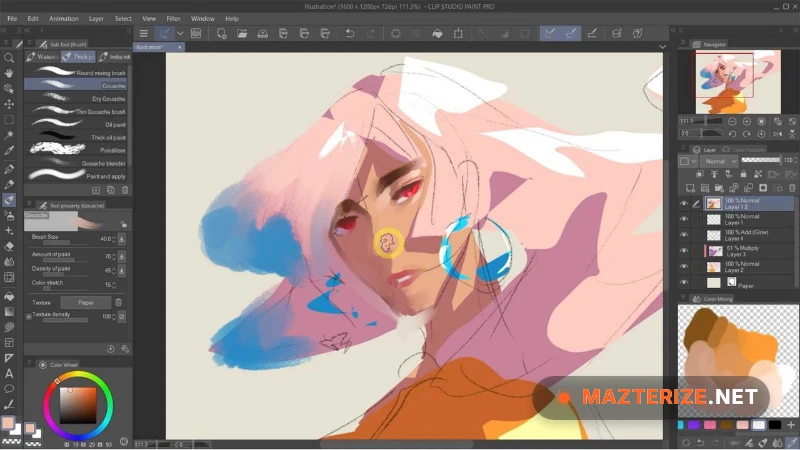The height and width of the screenshot is (450, 800).
Task: Choose the Pointillism brush
Action: point(76,150)
